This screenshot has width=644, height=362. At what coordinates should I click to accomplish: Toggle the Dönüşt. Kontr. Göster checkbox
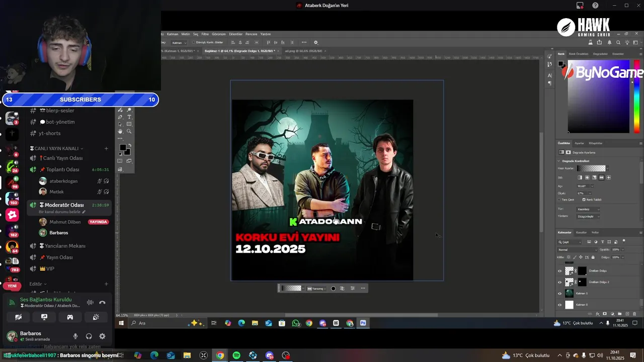coord(193,42)
